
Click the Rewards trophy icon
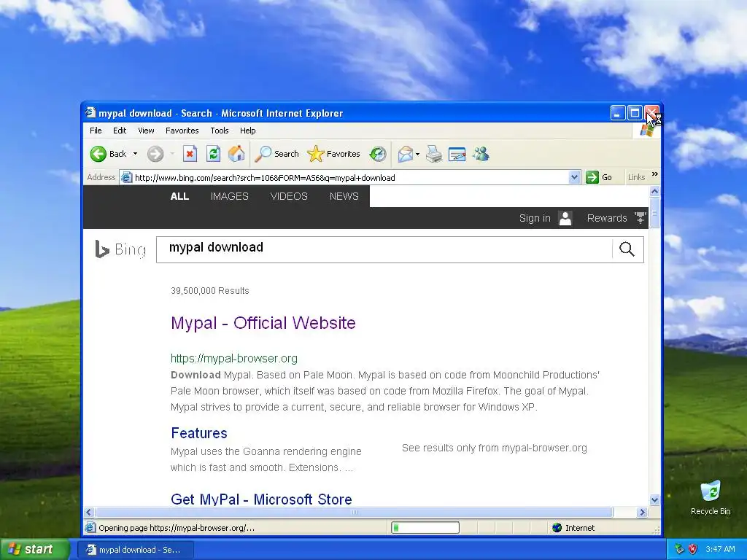pos(640,217)
